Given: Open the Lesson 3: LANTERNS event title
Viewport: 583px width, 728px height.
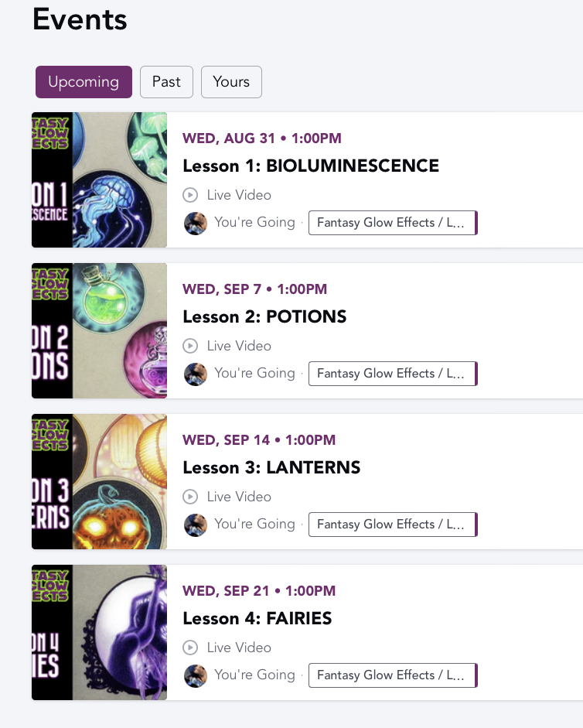Looking at the screenshot, I should (271, 467).
